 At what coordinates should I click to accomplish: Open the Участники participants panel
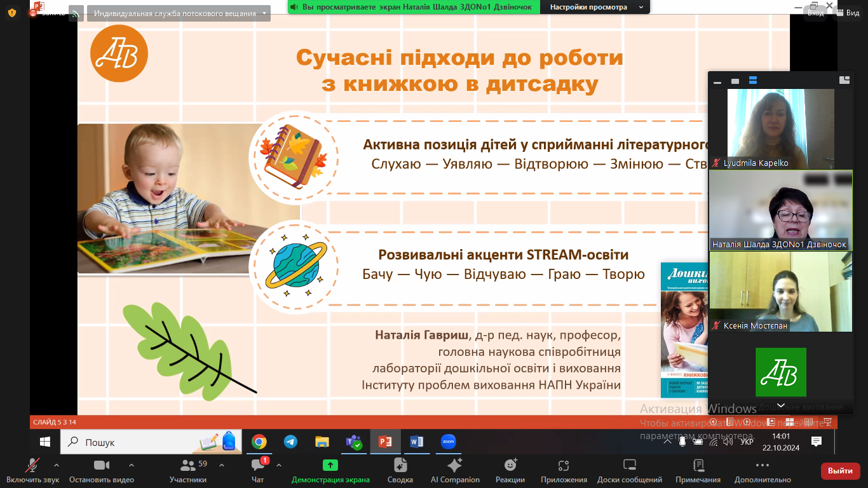tap(188, 470)
